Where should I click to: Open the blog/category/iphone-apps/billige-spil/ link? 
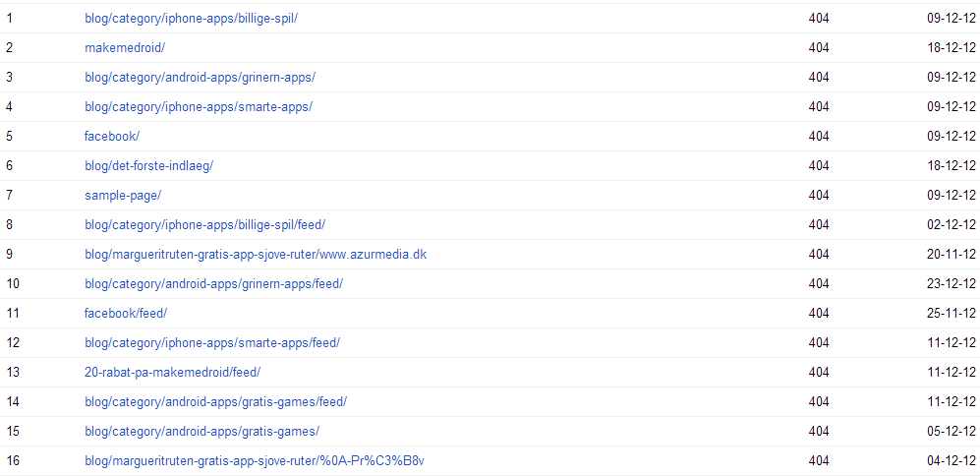(191, 18)
